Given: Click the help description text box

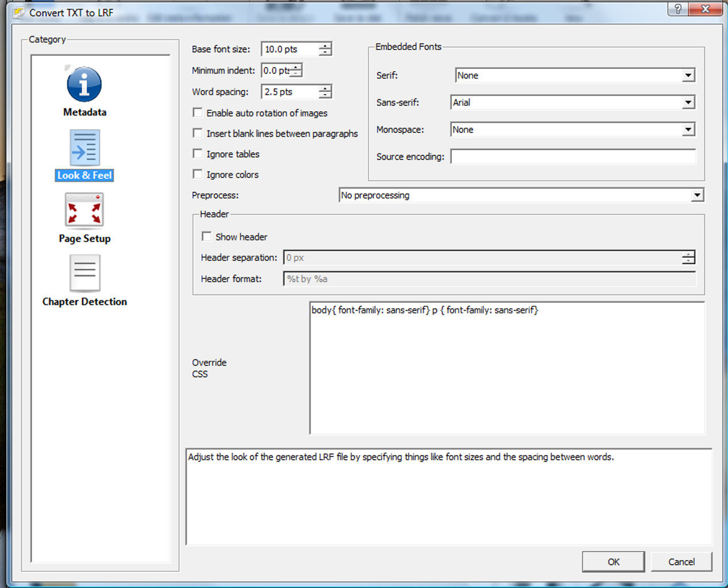Looking at the screenshot, I should 449,497.
